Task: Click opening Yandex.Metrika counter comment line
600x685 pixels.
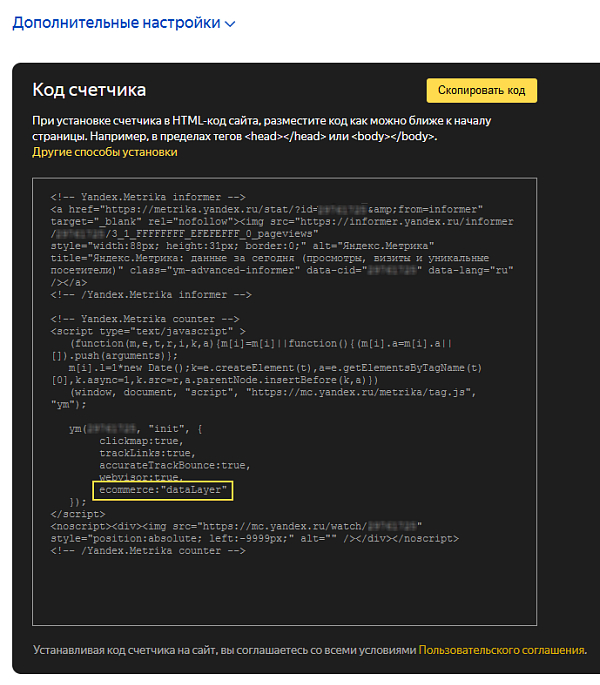Action: [x=145, y=319]
